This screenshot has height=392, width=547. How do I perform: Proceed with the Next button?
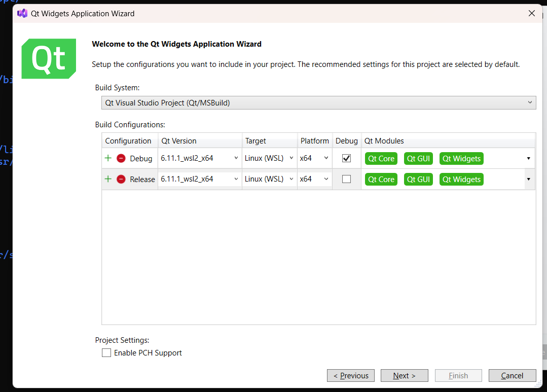pyautogui.click(x=405, y=376)
